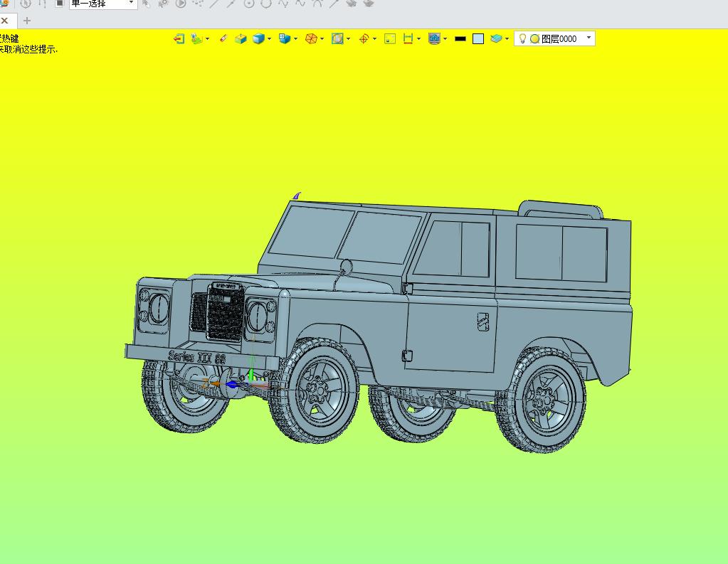The image size is (728, 564).
Task: Click the red exit arrow icon
Action: tap(179, 39)
